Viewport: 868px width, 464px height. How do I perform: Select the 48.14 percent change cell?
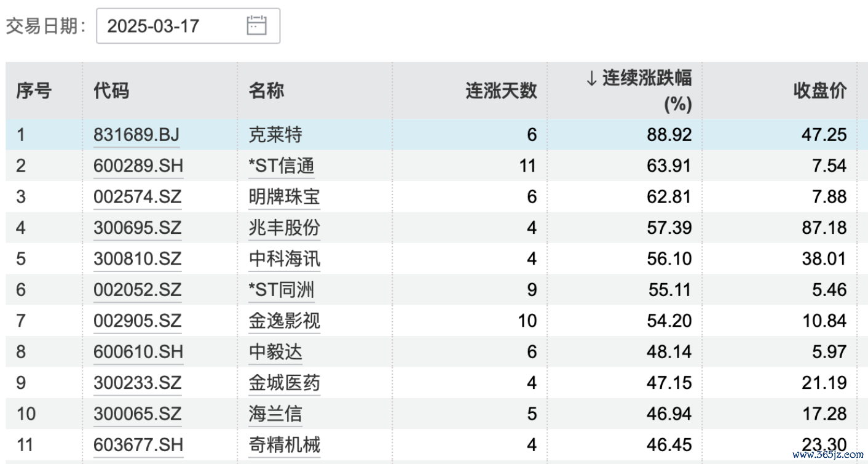[670, 351]
